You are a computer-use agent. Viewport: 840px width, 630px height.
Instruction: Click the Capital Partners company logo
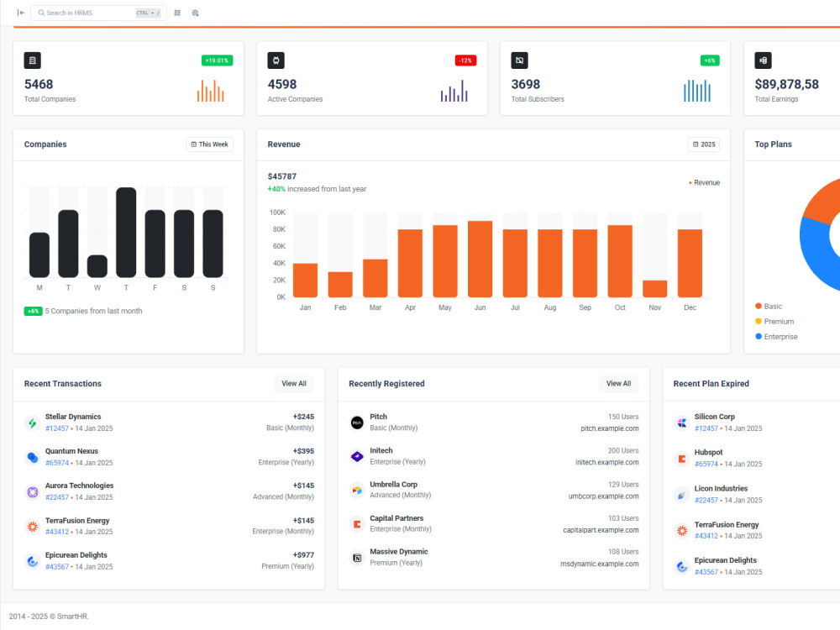[357, 524]
